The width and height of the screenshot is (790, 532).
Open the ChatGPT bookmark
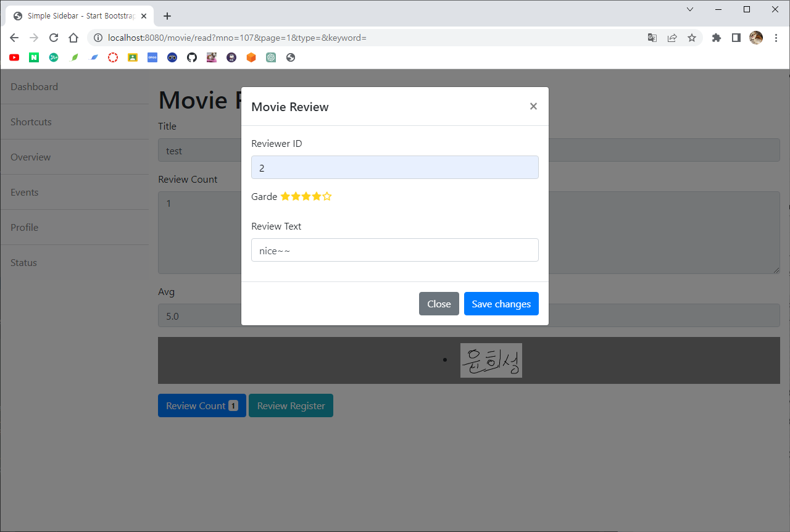tap(271, 57)
